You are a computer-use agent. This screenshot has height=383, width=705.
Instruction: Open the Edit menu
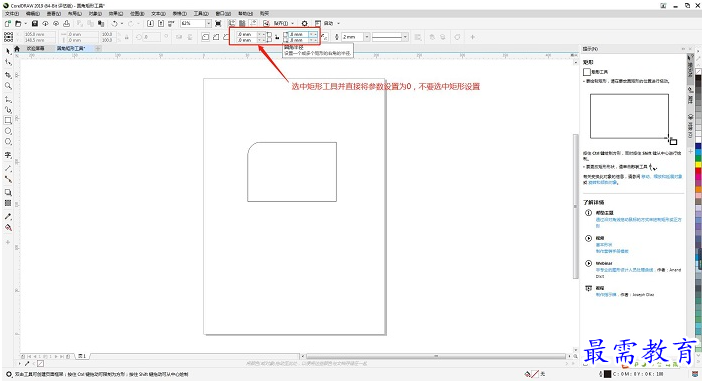32,13
